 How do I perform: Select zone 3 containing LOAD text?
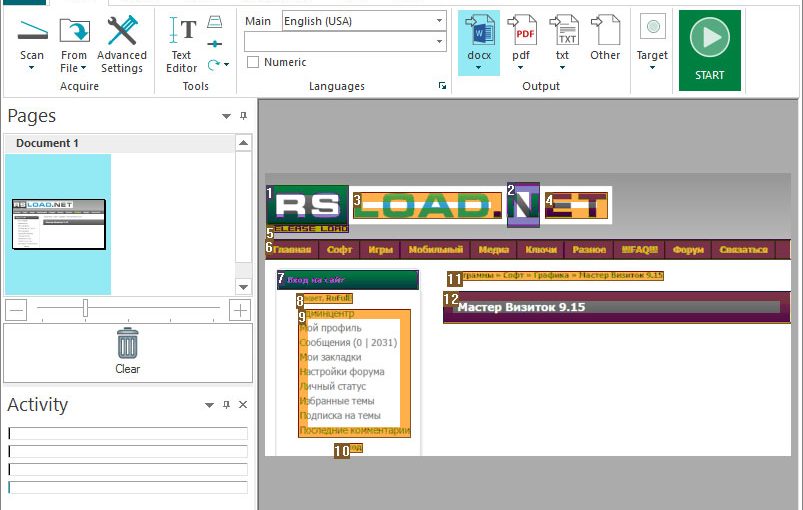point(428,205)
